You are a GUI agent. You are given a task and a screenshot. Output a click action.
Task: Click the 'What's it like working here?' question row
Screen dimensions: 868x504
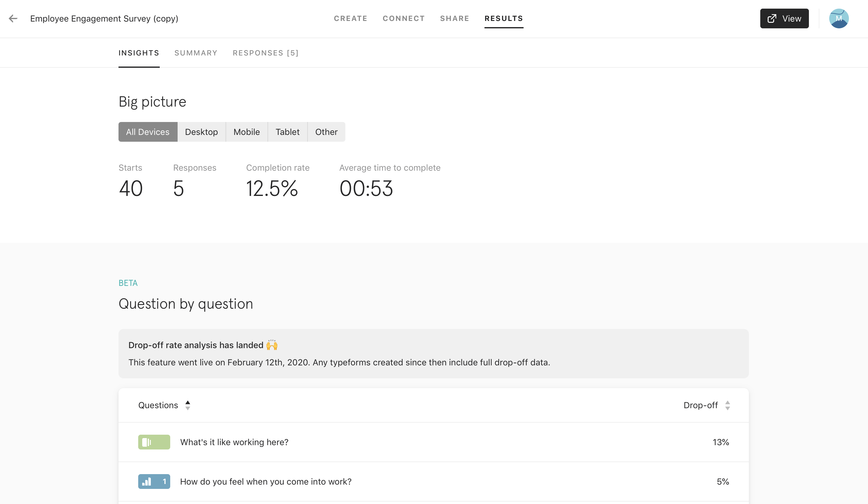[433, 442]
